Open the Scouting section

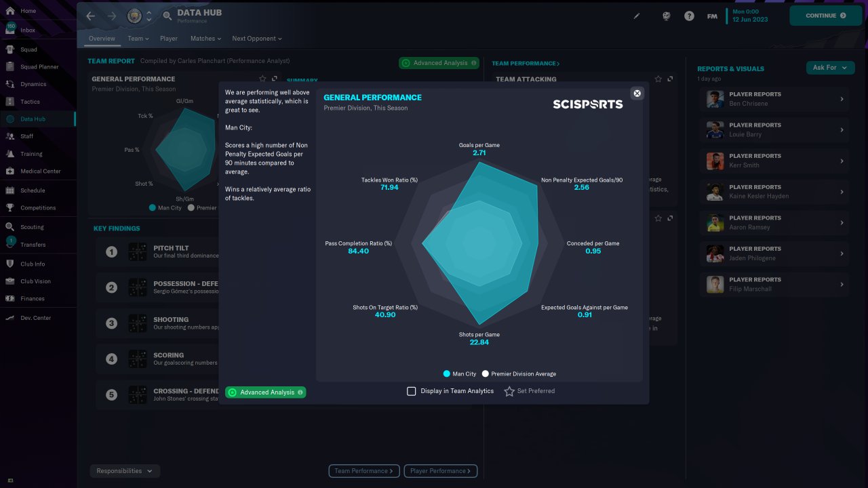tap(38, 227)
